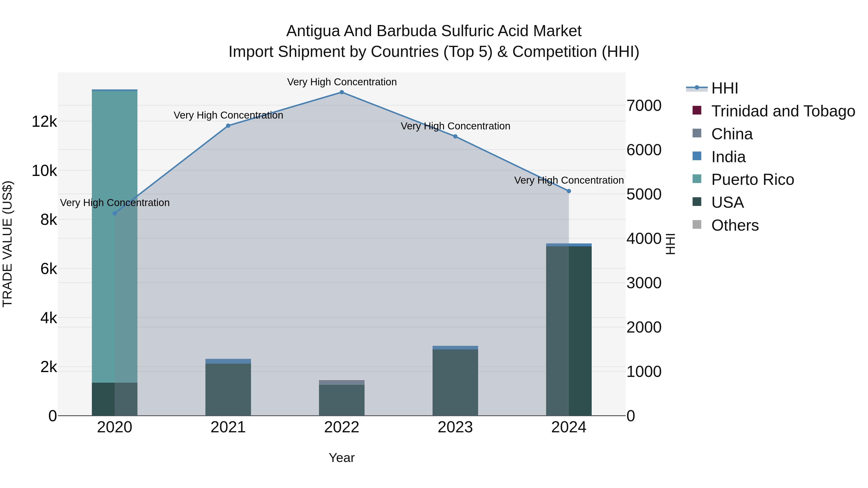The height and width of the screenshot is (488, 868).
Task: Click the 2000 right axis tick
Action: click(644, 327)
